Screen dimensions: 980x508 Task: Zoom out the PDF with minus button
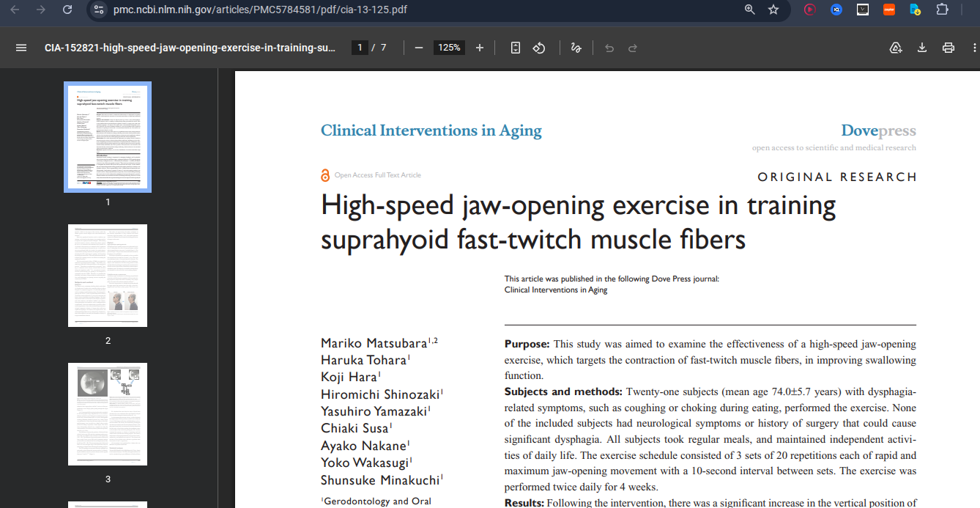(418, 48)
